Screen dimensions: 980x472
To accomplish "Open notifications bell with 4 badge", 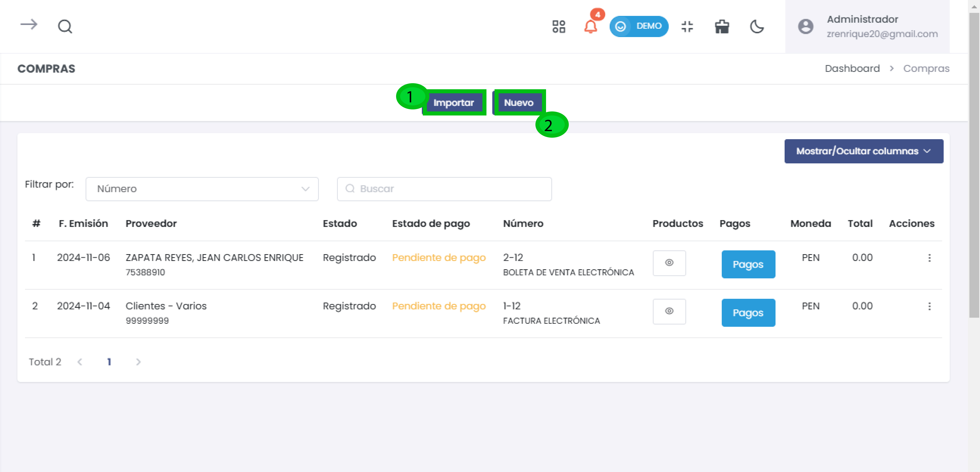I will pyautogui.click(x=590, y=27).
